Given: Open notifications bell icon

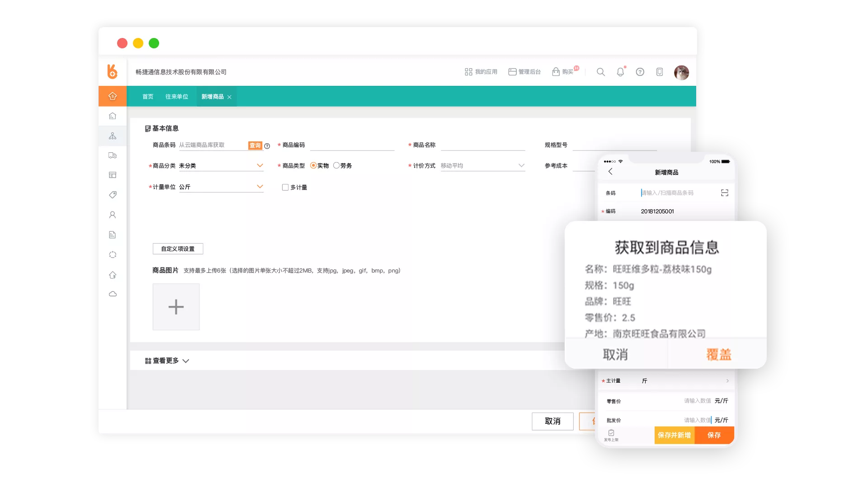Looking at the screenshot, I should pyautogui.click(x=620, y=72).
